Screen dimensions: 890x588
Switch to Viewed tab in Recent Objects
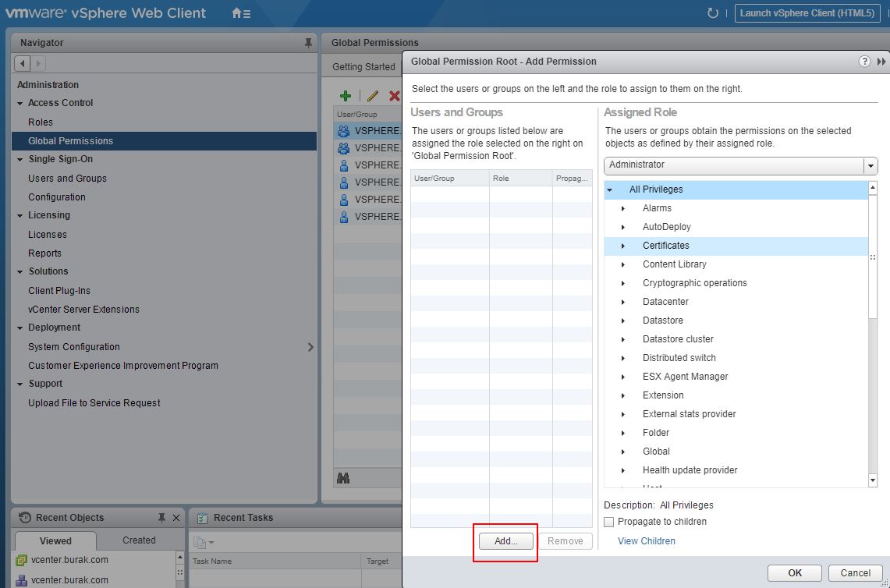[x=55, y=540]
